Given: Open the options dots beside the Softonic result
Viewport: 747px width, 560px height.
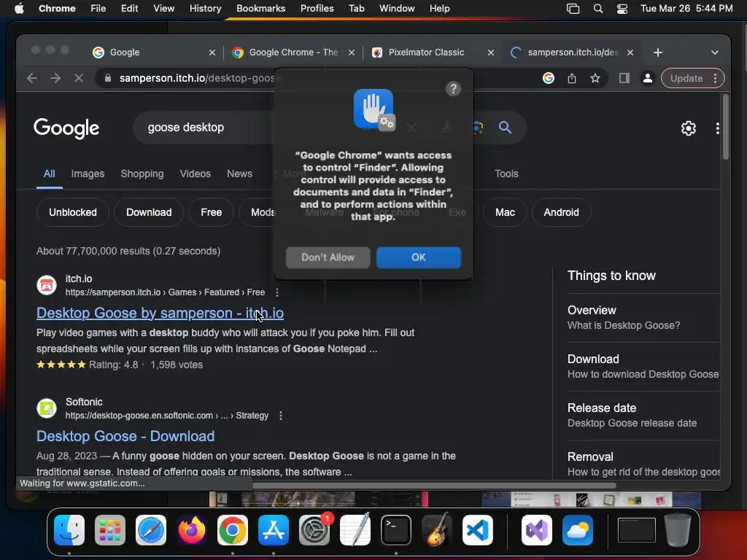Looking at the screenshot, I should (281, 416).
